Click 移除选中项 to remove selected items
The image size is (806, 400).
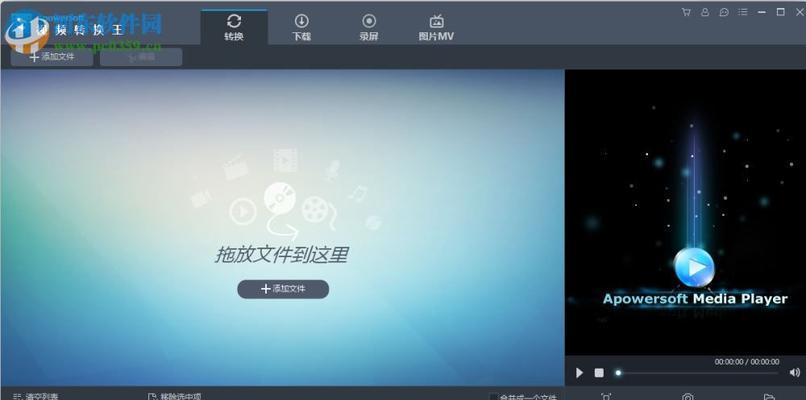pos(174,396)
